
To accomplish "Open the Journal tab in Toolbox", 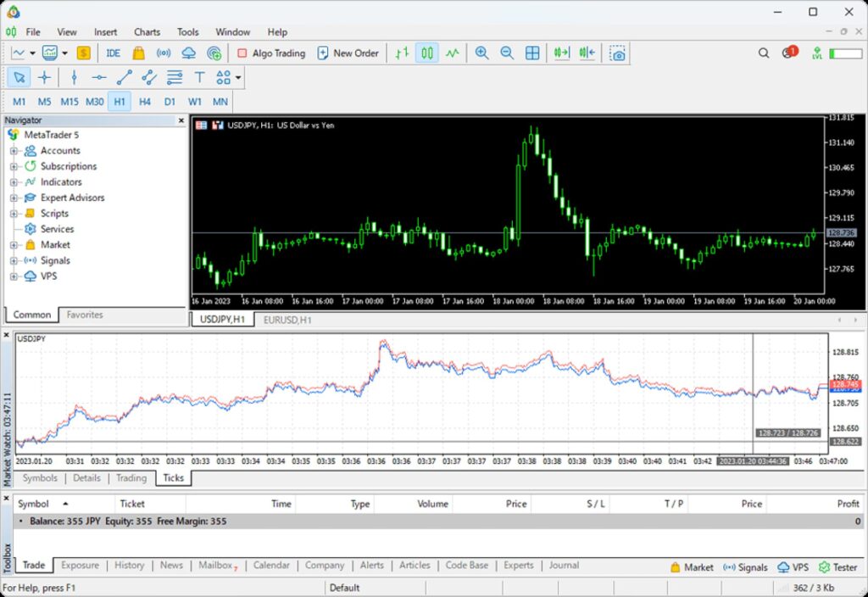I will tap(564, 566).
